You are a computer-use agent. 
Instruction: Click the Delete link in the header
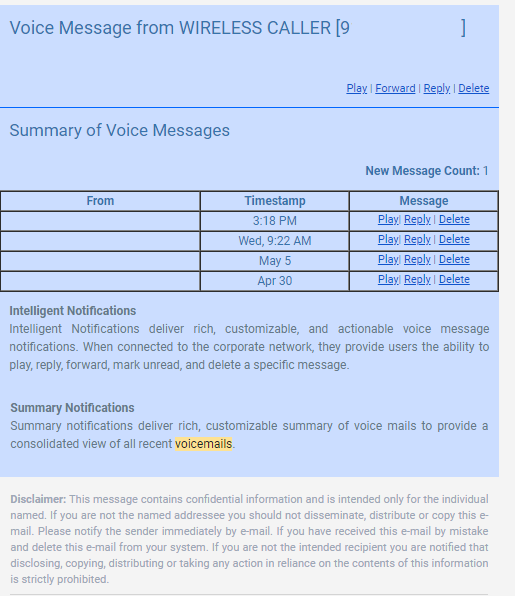[x=474, y=88]
